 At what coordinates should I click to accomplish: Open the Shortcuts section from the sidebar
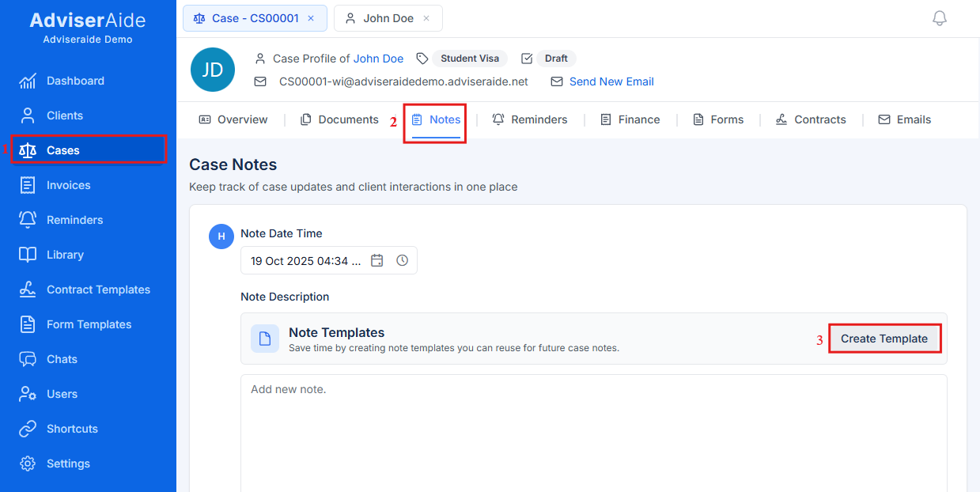point(26,429)
